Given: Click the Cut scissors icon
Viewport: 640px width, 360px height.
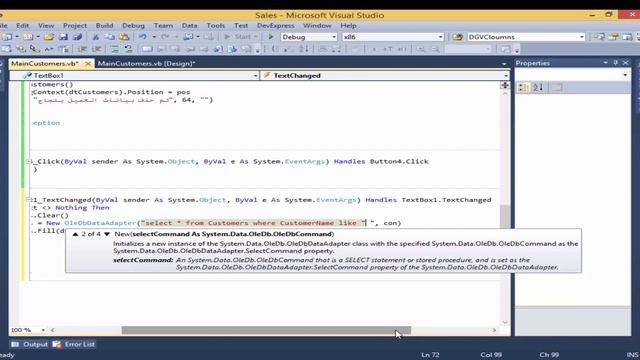Looking at the screenshot, I should click(x=96, y=37).
